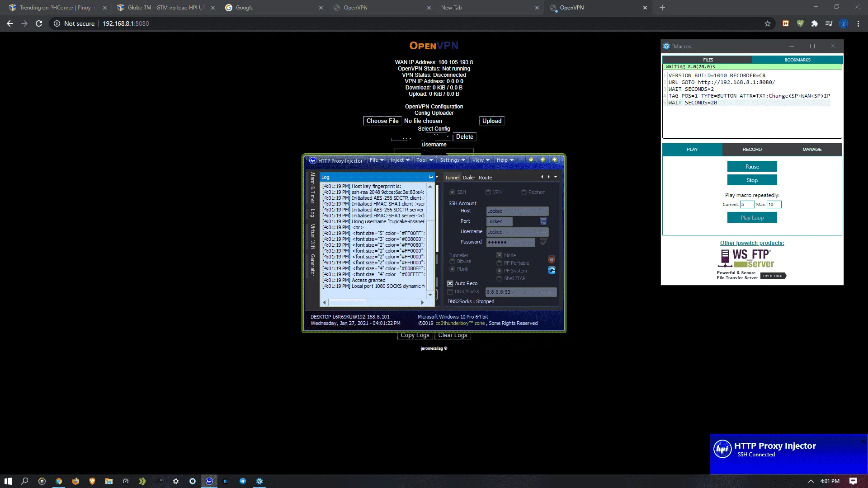Viewport: 868px width, 488px height.
Task: Click the Choose File button
Action: 382,121
